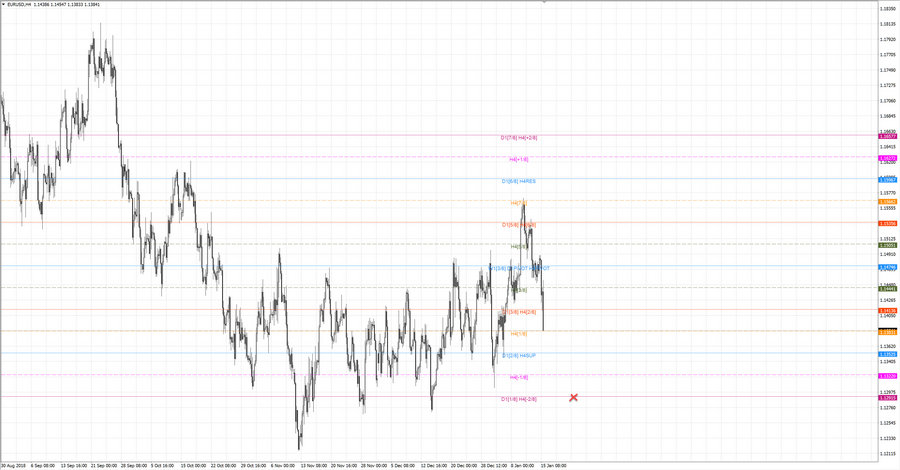900x470 pixels.
Task: Select the orange 1.15662 price tag
Action: (887, 202)
